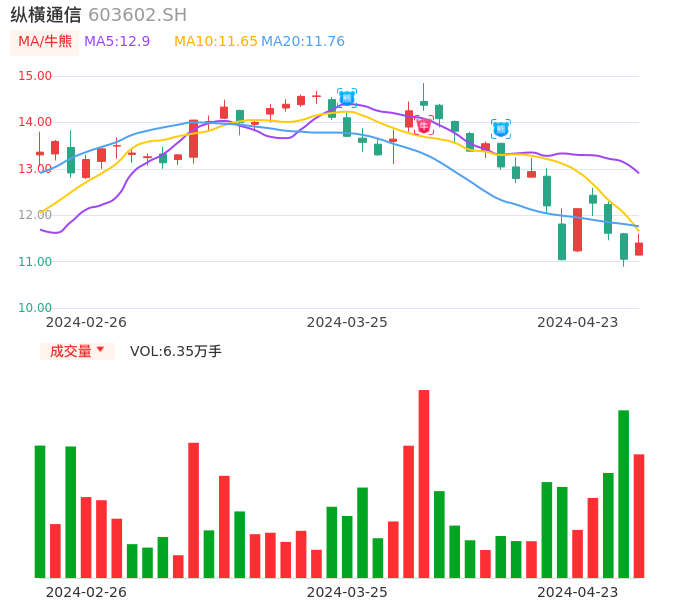Screen dimensions: 686x606
Task: Click the stock name 纵横通信
Action: tap(46, 15)
